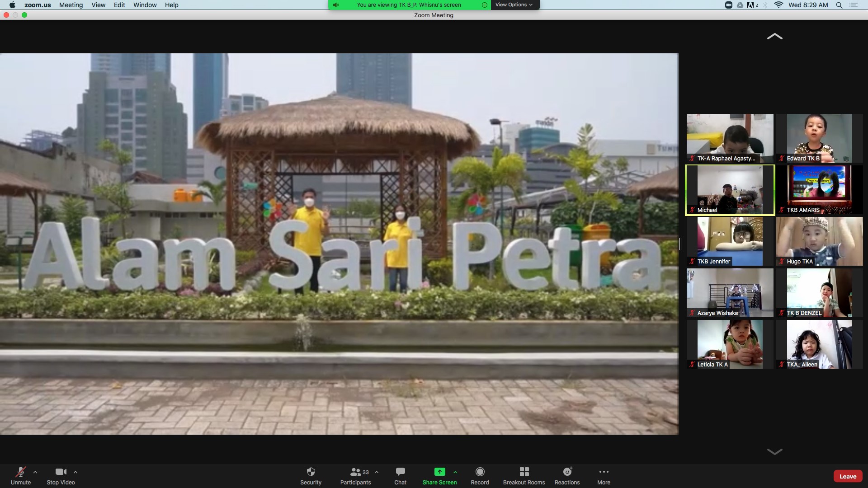Open Notification Center list icon

pyautogui.click(x=854, y=5)
